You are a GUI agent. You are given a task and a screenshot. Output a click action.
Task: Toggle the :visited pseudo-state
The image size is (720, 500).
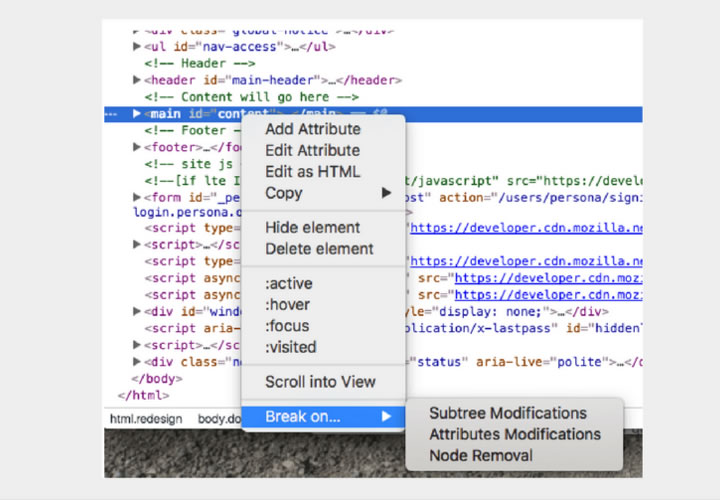[x=291, y=347]
